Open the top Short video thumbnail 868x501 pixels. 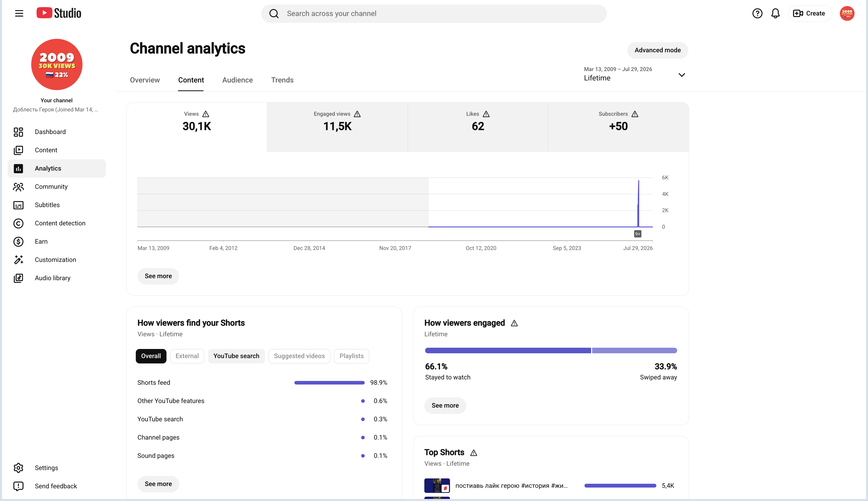pyautogui.click(x=437, y=486)
